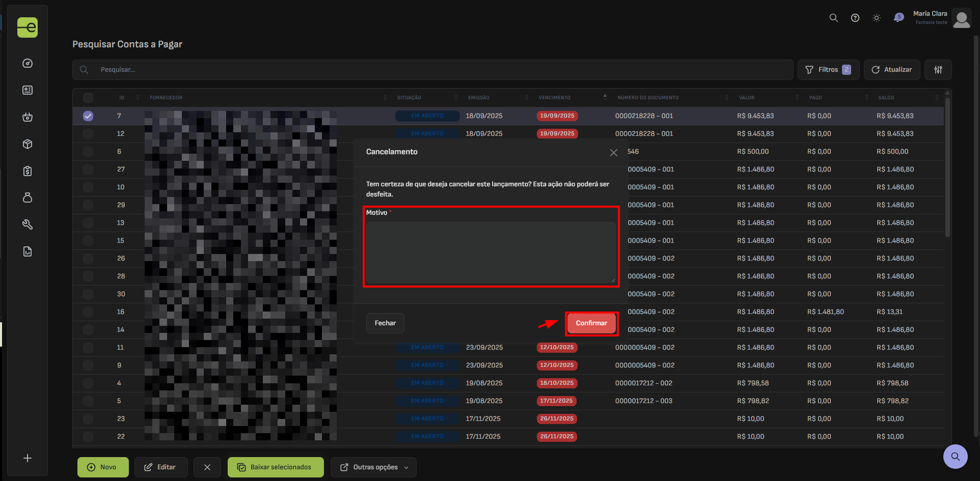Viewport: 980px width, 481px height.
Task: Click the Atualizar refresh button
Action: coord(892,70)
